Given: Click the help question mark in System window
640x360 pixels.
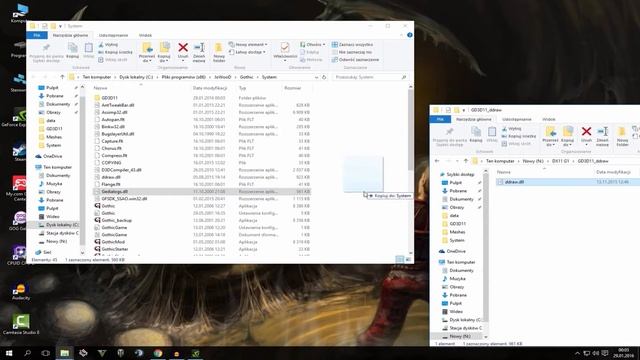Looking at the screenshot, I should pyautogui.click(x=409, y=35).
